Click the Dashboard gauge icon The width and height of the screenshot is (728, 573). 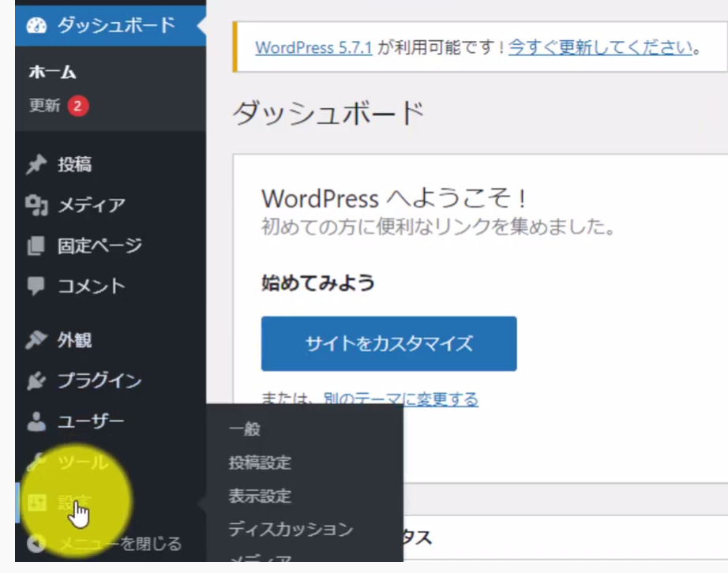point(36,25)
